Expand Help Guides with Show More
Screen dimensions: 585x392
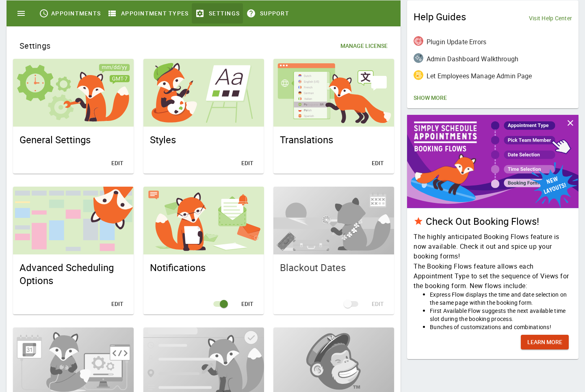[430, 98]
